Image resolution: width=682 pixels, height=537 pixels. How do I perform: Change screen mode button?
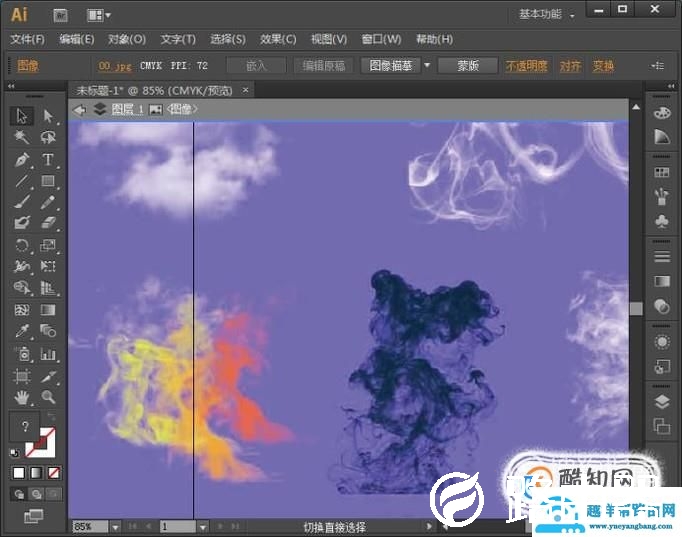point(33,516)
